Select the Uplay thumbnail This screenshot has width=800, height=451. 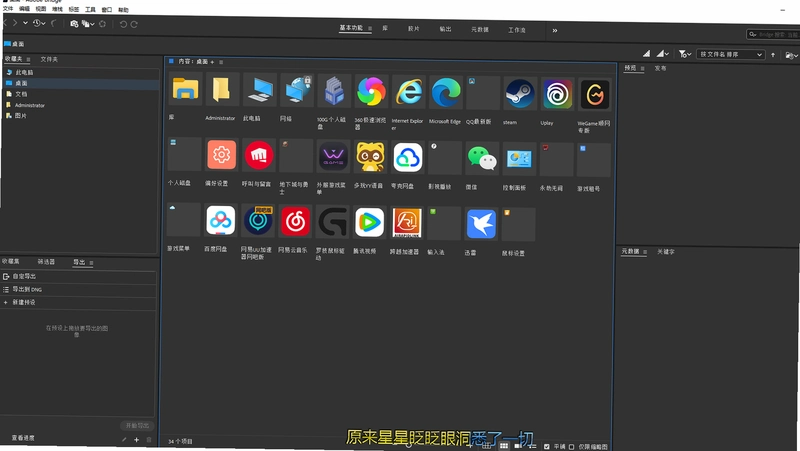pos(557,94)
